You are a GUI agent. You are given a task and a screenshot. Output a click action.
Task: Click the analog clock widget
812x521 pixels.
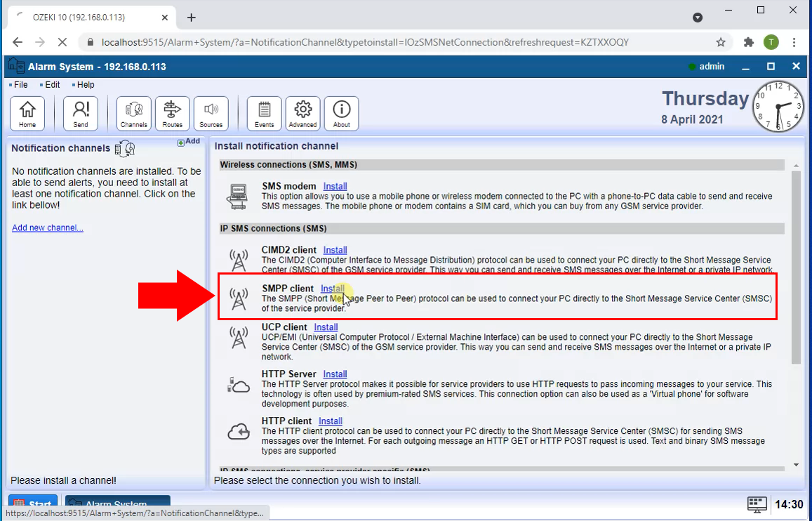[x=778, y=106]
